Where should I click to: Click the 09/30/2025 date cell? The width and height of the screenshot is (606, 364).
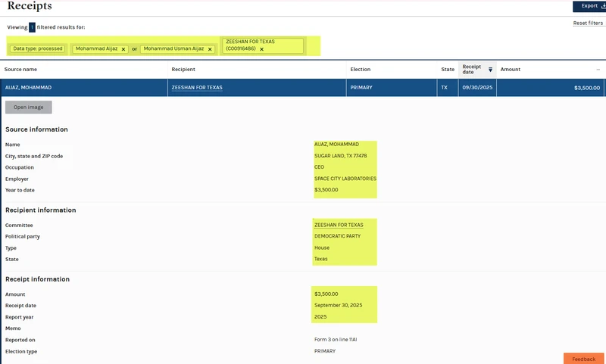[477, 88]
